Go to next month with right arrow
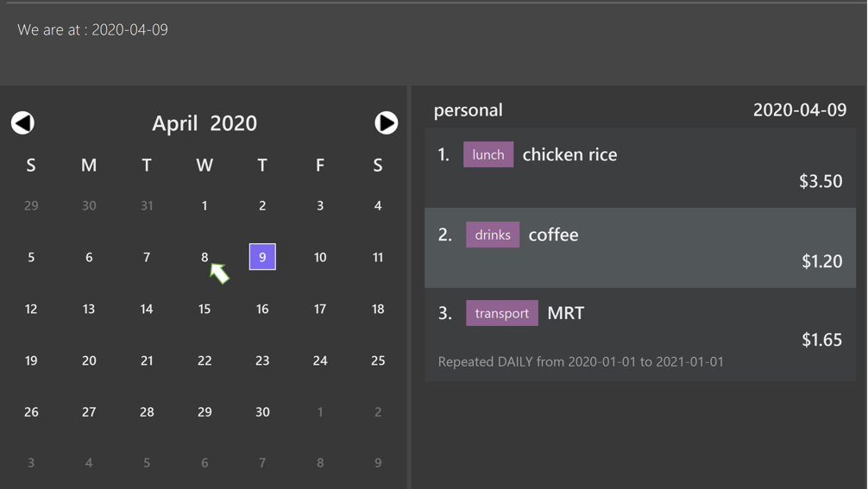This screenshot has width=868, height=489. pyautogui.click(x=386, y=122)
